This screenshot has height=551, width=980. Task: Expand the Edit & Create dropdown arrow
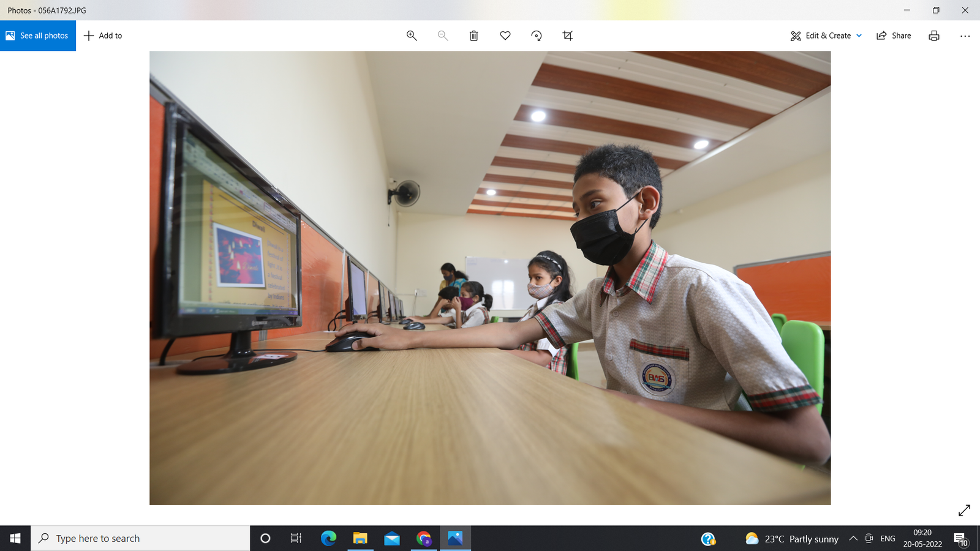pos(859,36)
